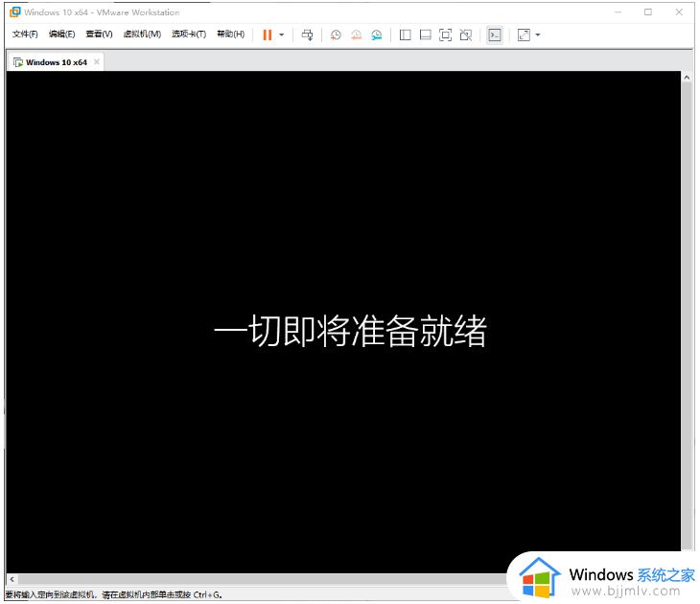Close the Windows 10 x64 tab
This screenshot has height=604, width=700.
97,62
